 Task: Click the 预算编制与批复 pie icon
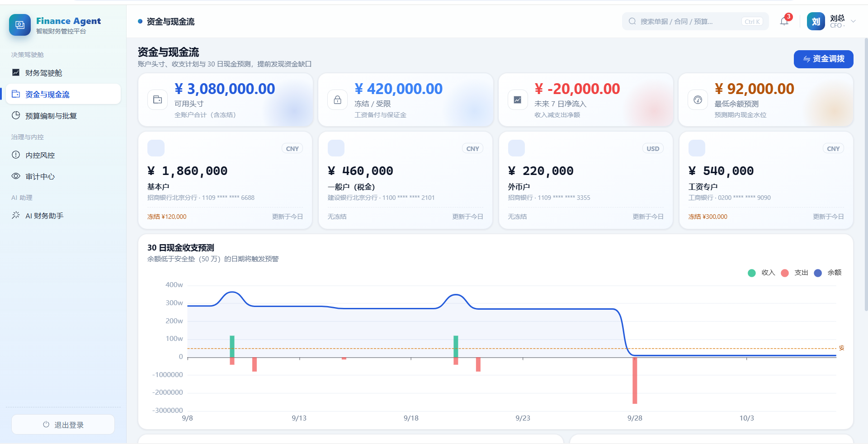(x=16, y=115)
